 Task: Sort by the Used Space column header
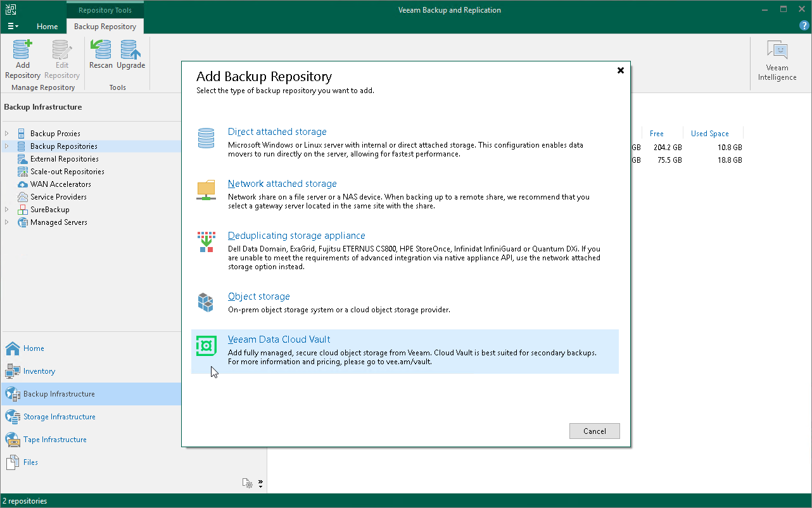click(x=710, y=134)
